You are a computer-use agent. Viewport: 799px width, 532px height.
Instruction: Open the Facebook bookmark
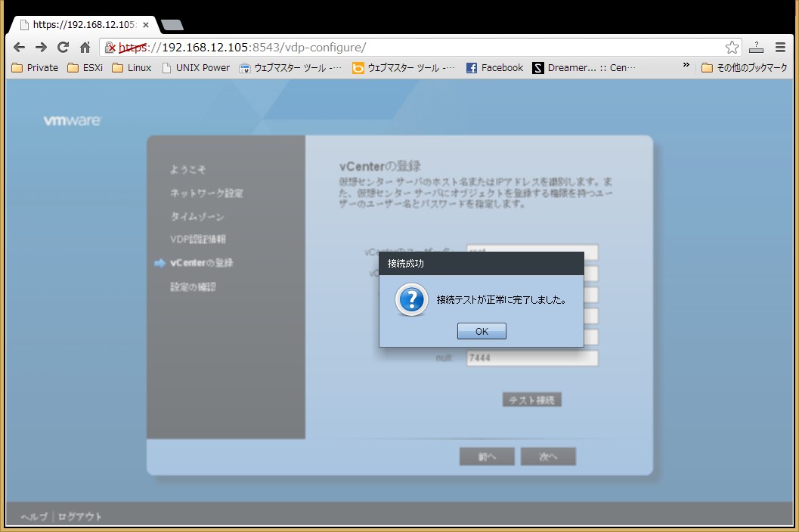tap(494, 68)
